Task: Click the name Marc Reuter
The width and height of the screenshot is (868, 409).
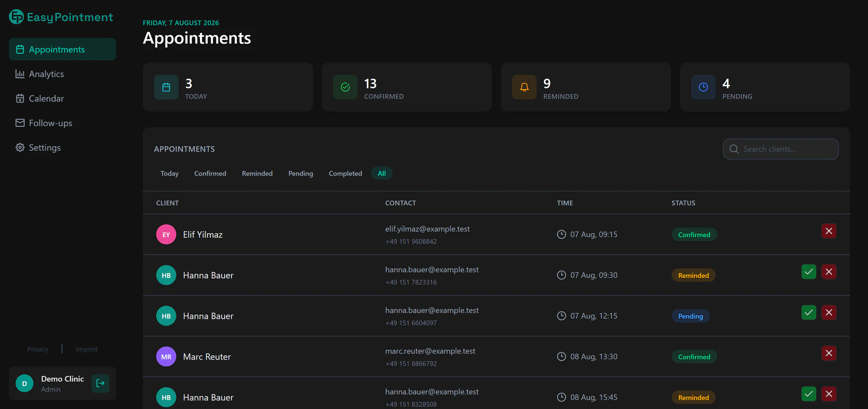Action: coord(207,357)
